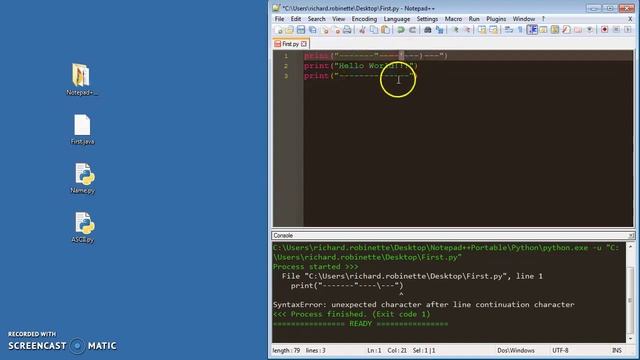Save the file using the floppy icon
Image resolution: width=640 pixels, height=360 pixels.
[301, 30]
